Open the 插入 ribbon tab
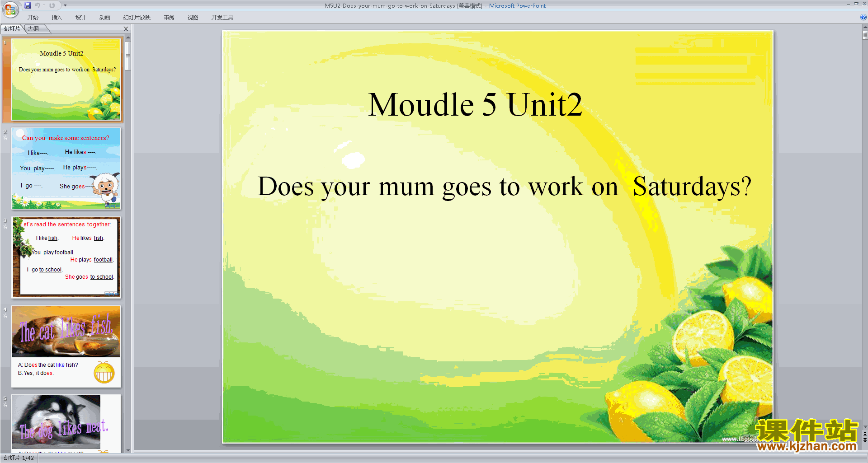 [x=57, y=18]
